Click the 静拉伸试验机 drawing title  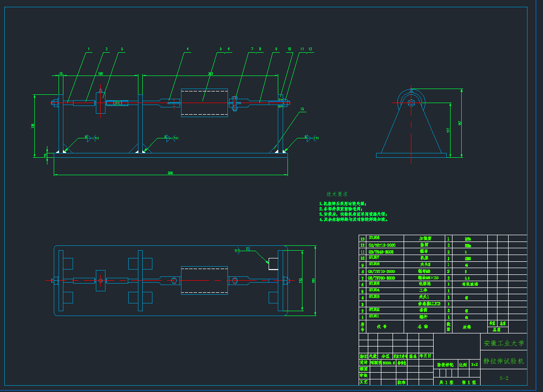(504, 361)
